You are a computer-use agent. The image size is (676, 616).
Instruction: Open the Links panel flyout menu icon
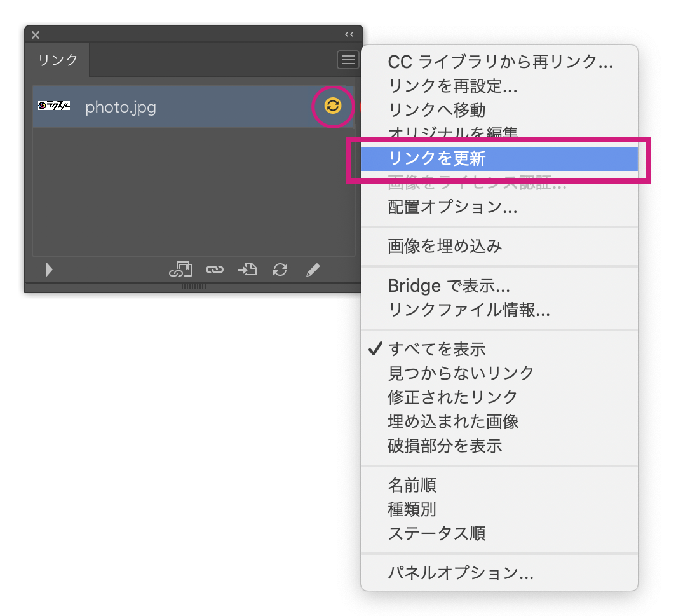tap(348, 60)
